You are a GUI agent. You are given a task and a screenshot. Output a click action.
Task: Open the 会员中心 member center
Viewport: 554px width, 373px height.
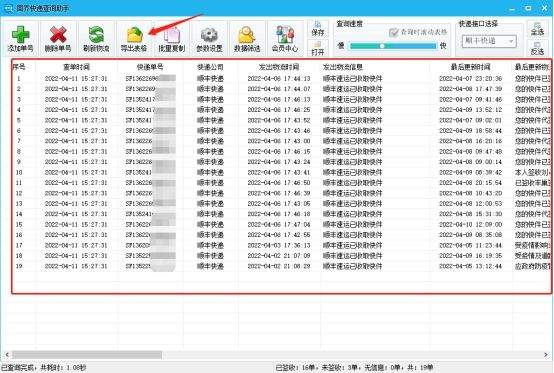[285, 38]
